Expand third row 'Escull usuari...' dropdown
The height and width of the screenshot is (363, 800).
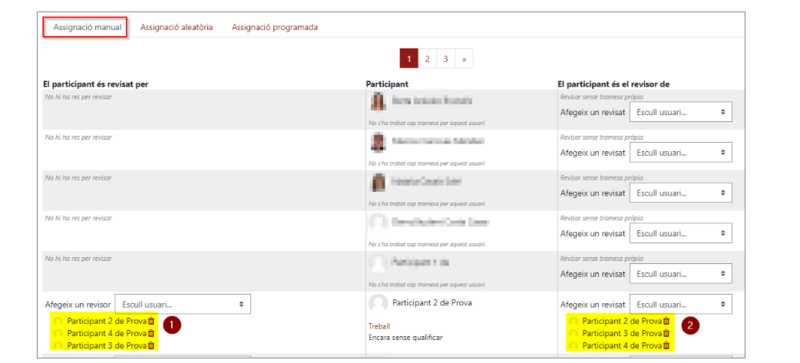click(x=681, y=192)
